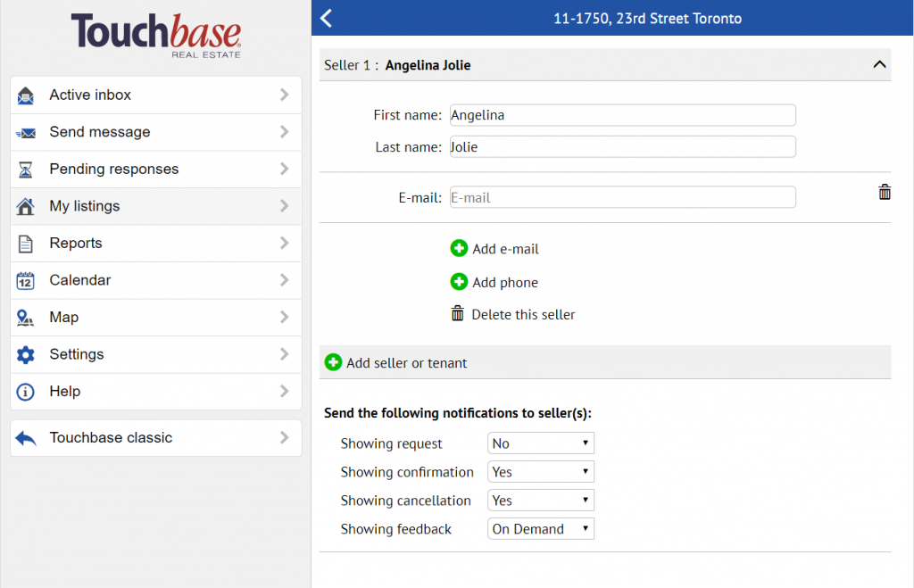The width and height of the screenshot is (914, 588).
Task: Focus the E-mail input field
Action: (x=622, y=197)
